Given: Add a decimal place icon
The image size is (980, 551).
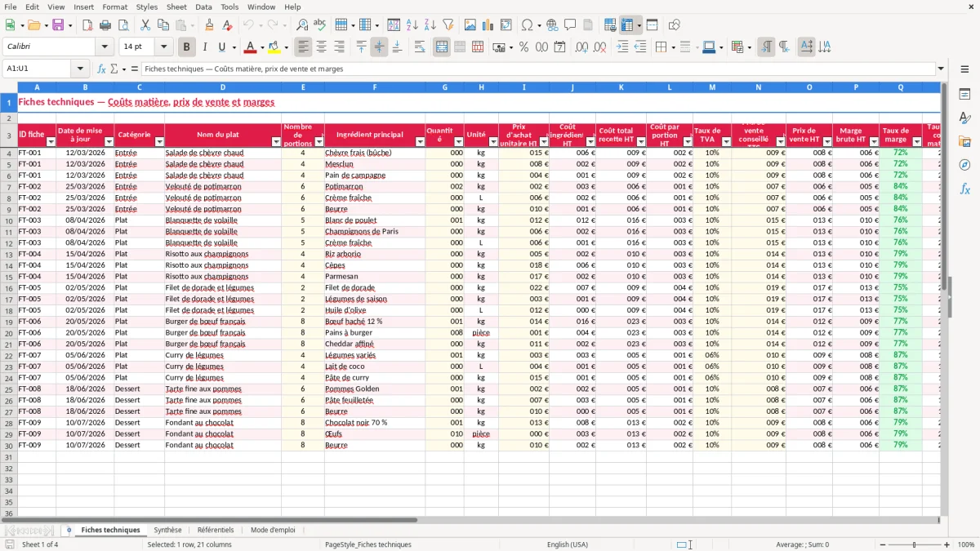Looking at the screenshot, I should 581,47.
